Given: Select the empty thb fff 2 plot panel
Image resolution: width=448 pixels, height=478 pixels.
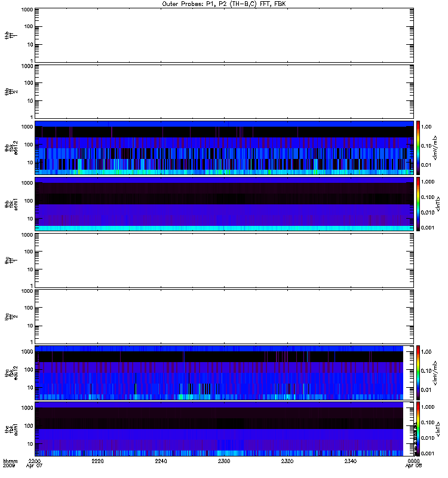Looking at the screenshot, I should [224, 91].
